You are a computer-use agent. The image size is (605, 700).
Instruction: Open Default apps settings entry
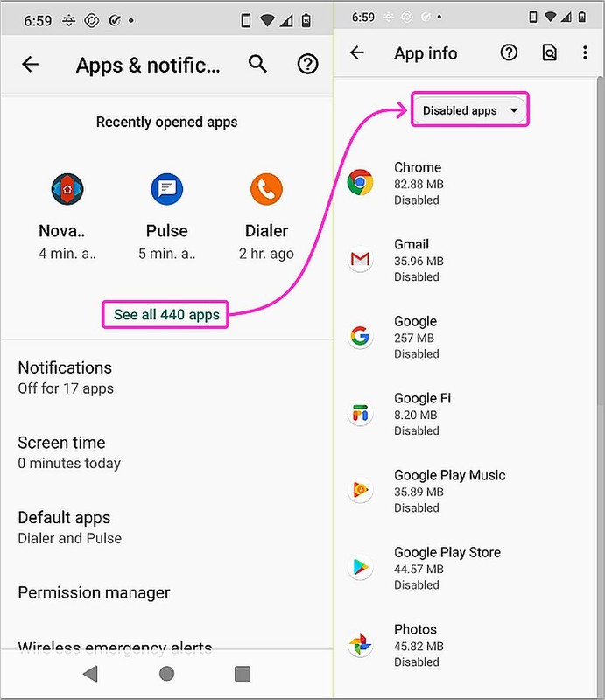pyautogui.click(x=166, y=528)
